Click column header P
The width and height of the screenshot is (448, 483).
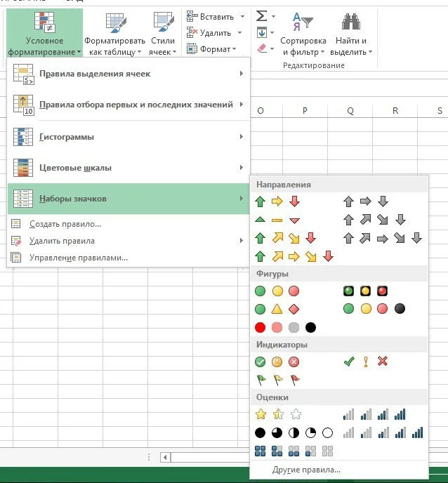click(x=305, y=111)
